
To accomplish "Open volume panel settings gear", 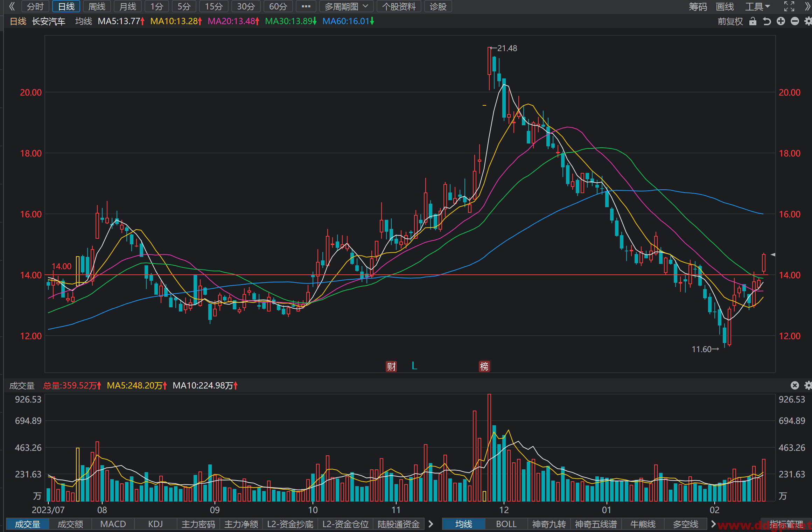I will coord(808,385).
